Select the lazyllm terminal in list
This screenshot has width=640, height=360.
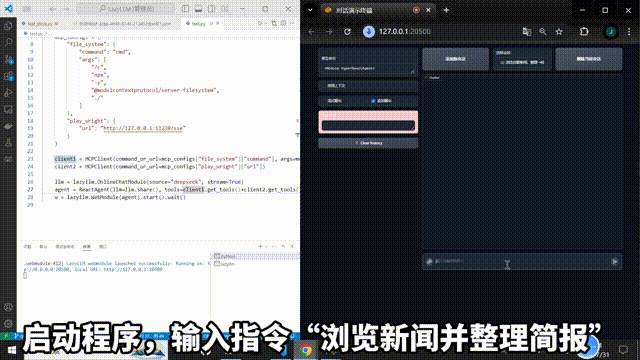point(256,264)
